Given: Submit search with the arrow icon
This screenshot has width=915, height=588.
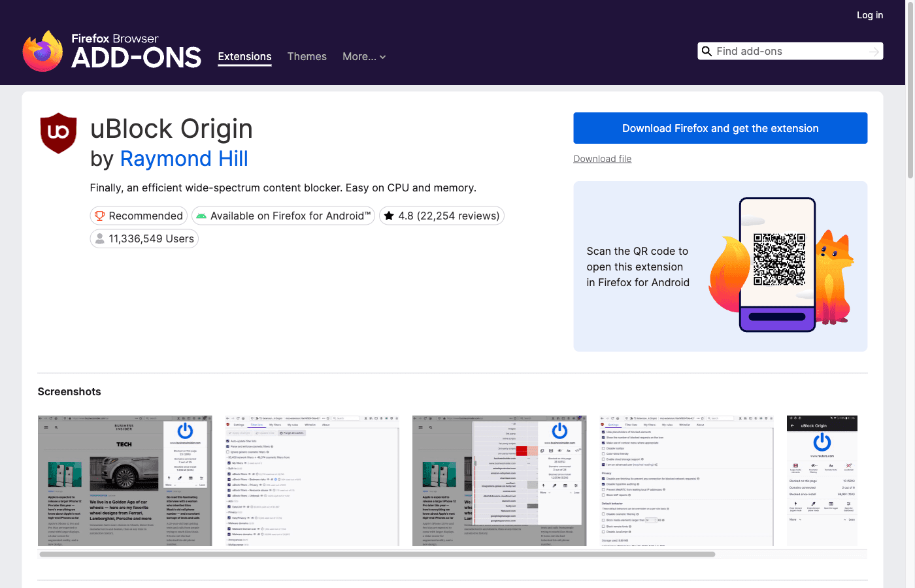Looking at the screenshot, I should pos(874,52).
